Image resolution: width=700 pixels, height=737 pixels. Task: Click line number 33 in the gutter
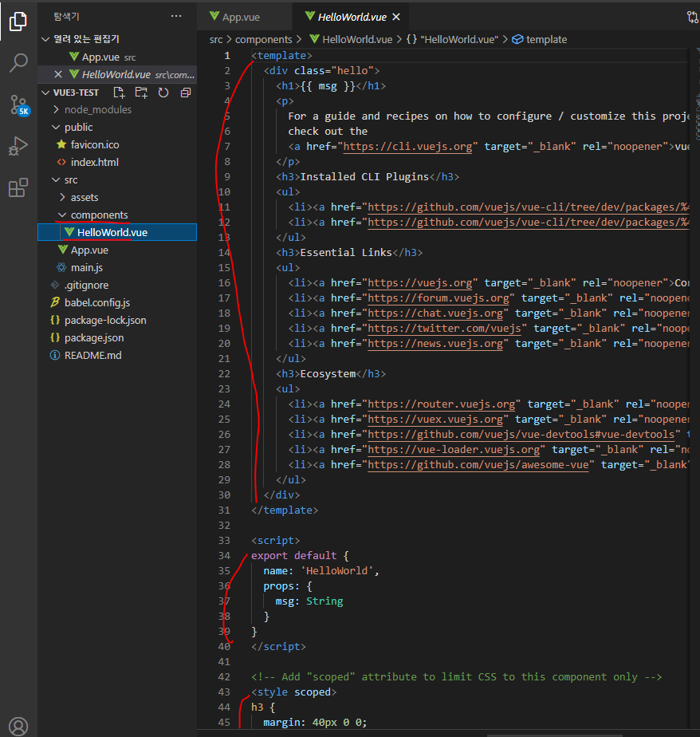click(224, 541)
